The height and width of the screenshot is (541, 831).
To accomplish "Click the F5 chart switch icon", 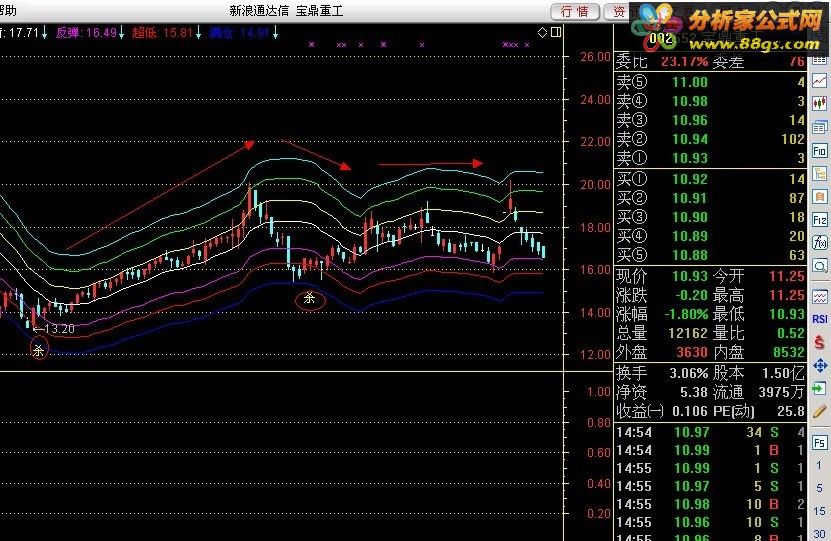I will click(819, 442).
